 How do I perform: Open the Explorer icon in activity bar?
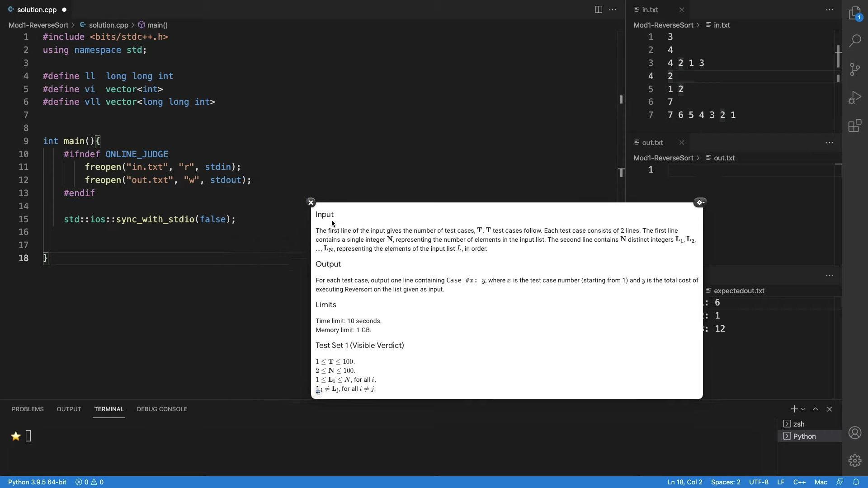pyautogui.click(x=854, y=14)
